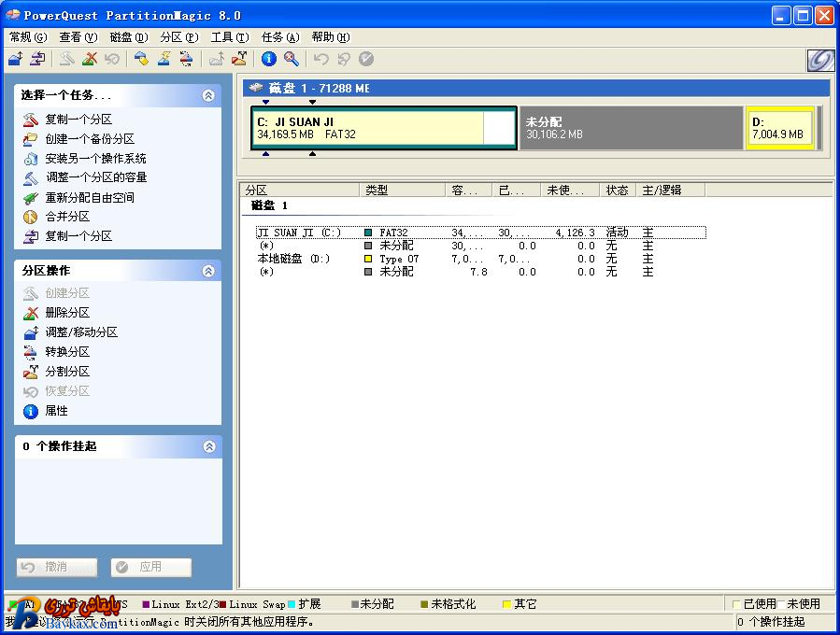Click the icon next to 安装另一个操作系统
The width and height of the screenshot is (840, 635).
tap(31, 159)
